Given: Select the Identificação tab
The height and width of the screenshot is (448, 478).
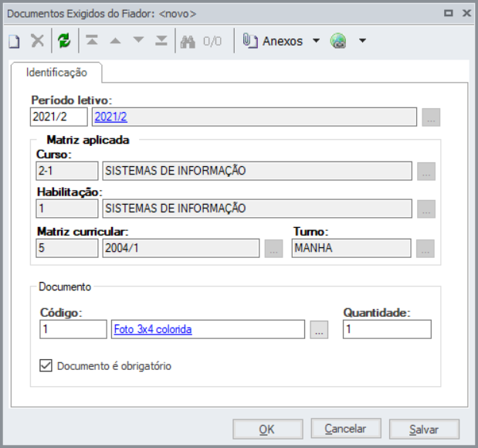Looking at the screenshot, I should (56, 73).
